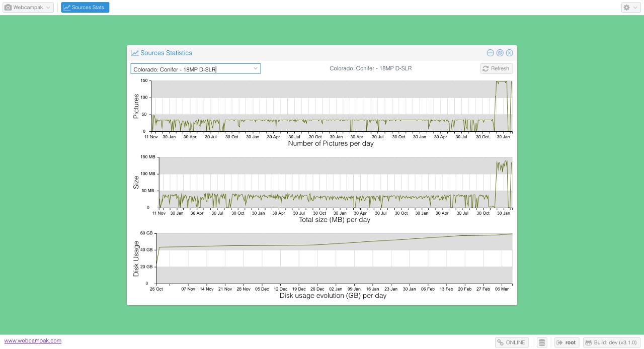Image resolution: width=644 pixels, height=349 pixels.
Task: Click the Disk usage evolution chart
Action: click(334, 258)
